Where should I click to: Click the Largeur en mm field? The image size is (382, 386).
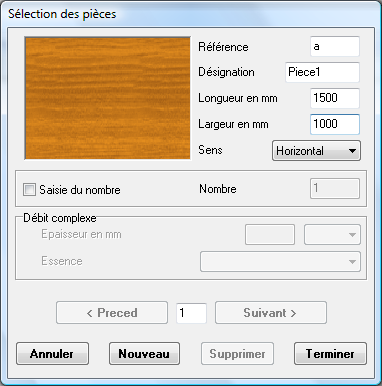pos(335,124)
